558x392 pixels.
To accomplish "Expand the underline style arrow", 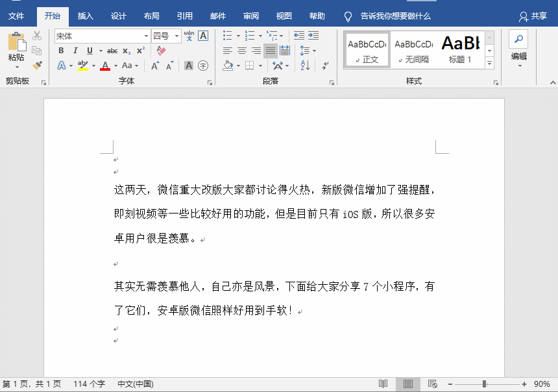I will (101, 51).
